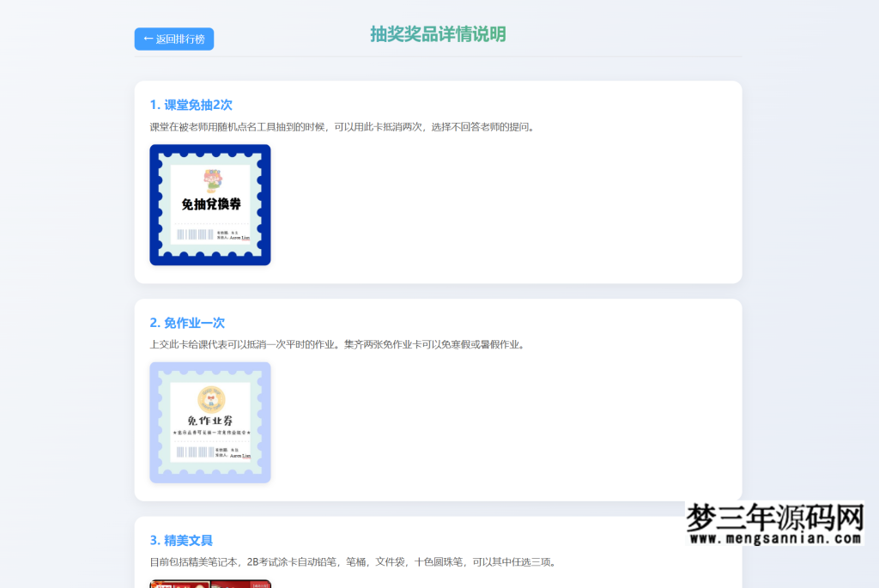Open the 免抽兑换券 coupon image

210,204
